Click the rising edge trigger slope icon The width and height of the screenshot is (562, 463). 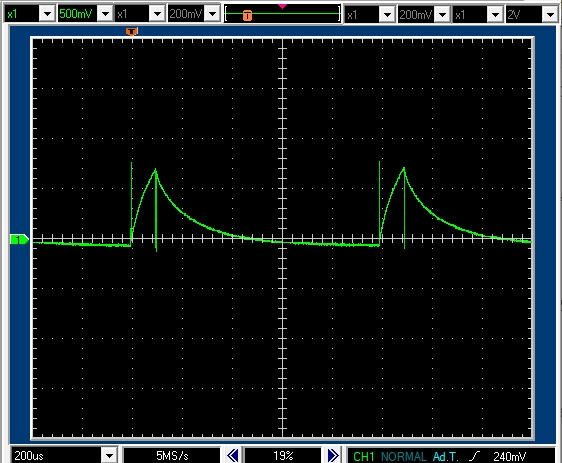coord(475,456)
